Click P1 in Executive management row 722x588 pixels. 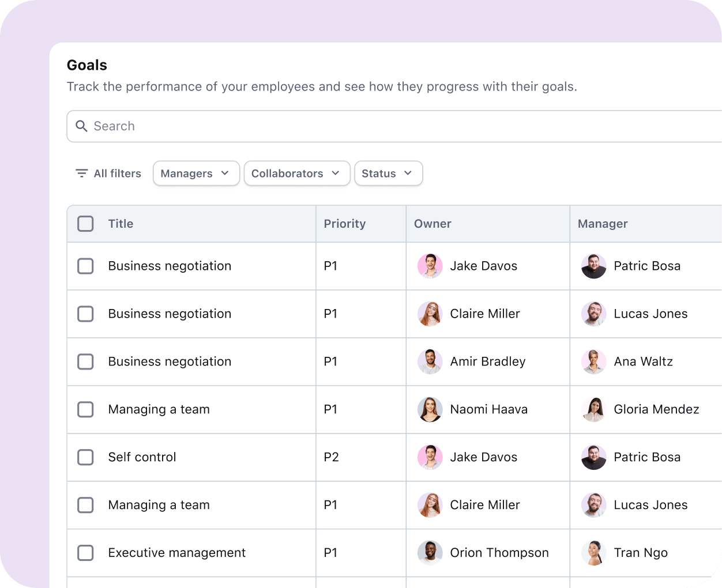pos(330,553)
